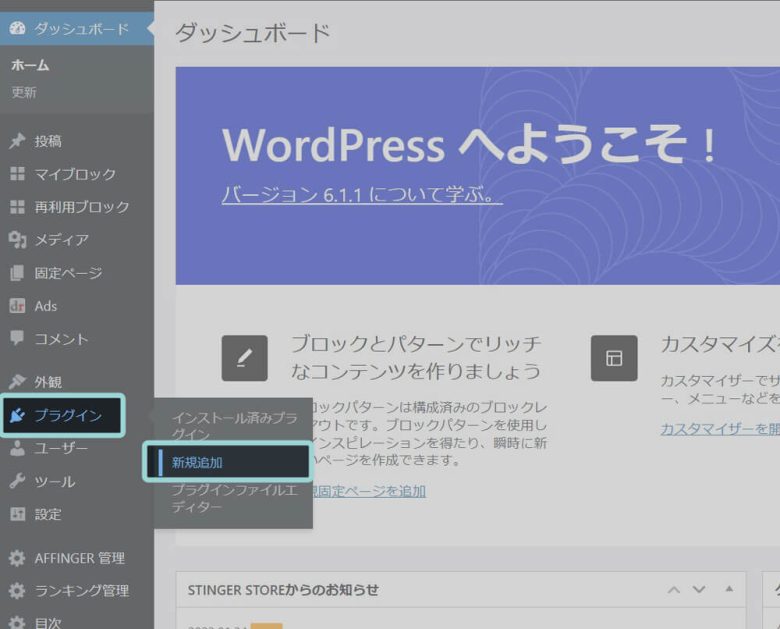Image resolution: width=780 pixels, height=629 pixels.
Task: Choose インストール済みプラグイン in flyout
Action: tap(234, 425)
